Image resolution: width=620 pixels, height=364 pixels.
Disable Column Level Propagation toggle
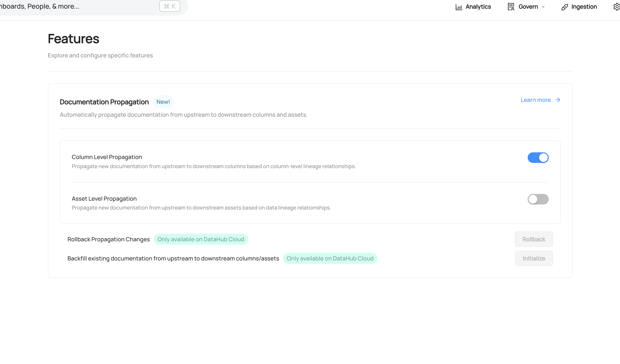click(538, 158)
